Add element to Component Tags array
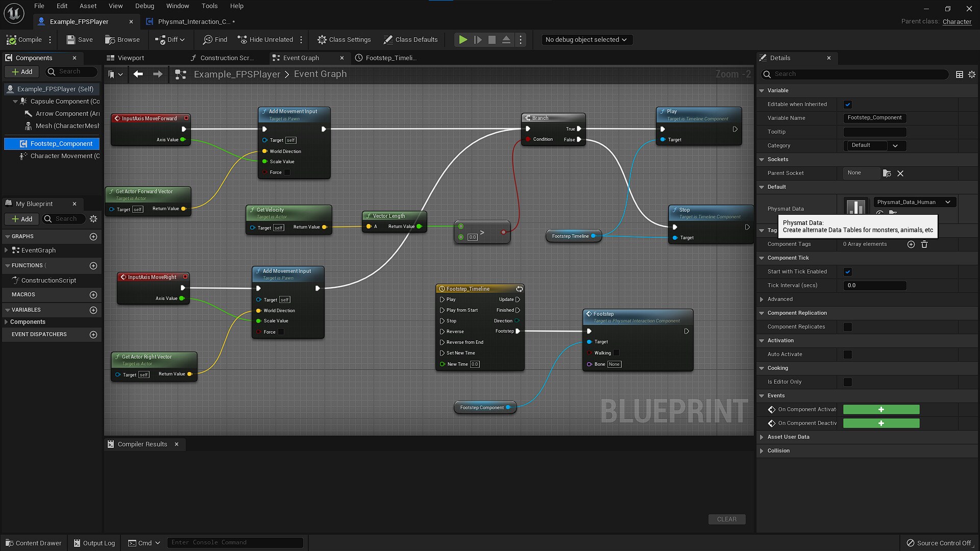 [911, 244]
